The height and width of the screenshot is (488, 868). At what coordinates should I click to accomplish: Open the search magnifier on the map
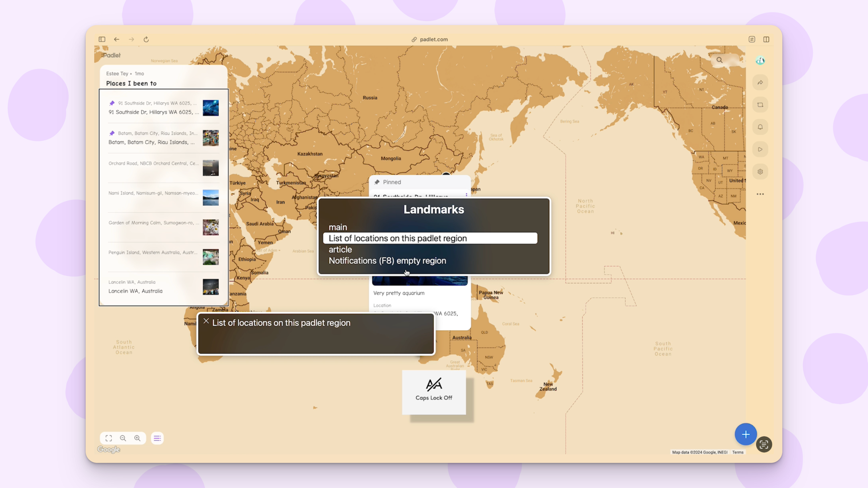click(x=720, y=60)
